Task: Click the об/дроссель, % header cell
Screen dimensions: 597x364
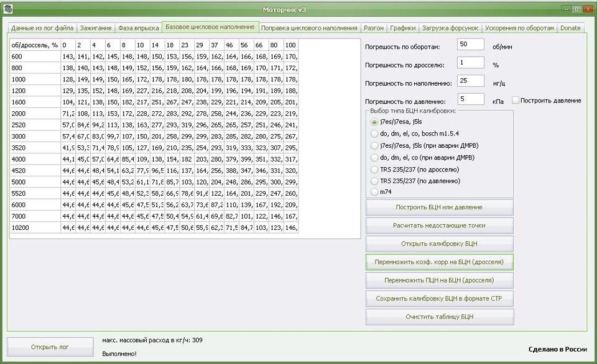Action: [35, 45]
